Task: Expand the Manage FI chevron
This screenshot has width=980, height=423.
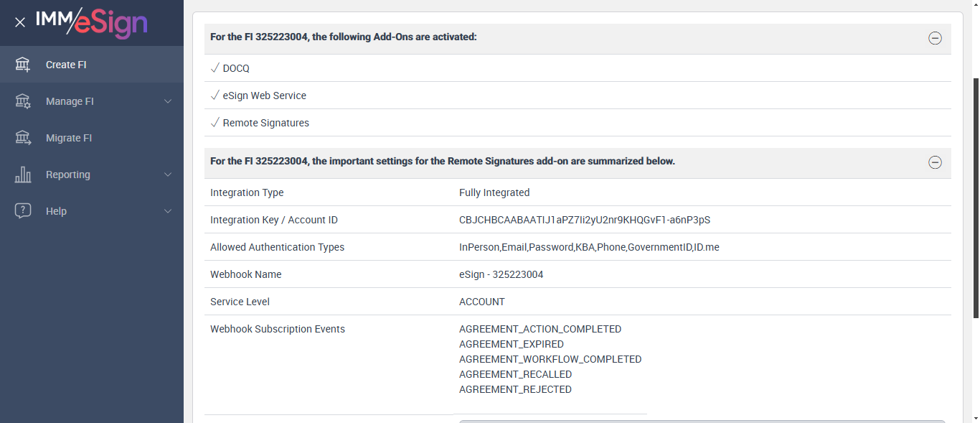Action: pyautogui.click(x=168, y=101)
